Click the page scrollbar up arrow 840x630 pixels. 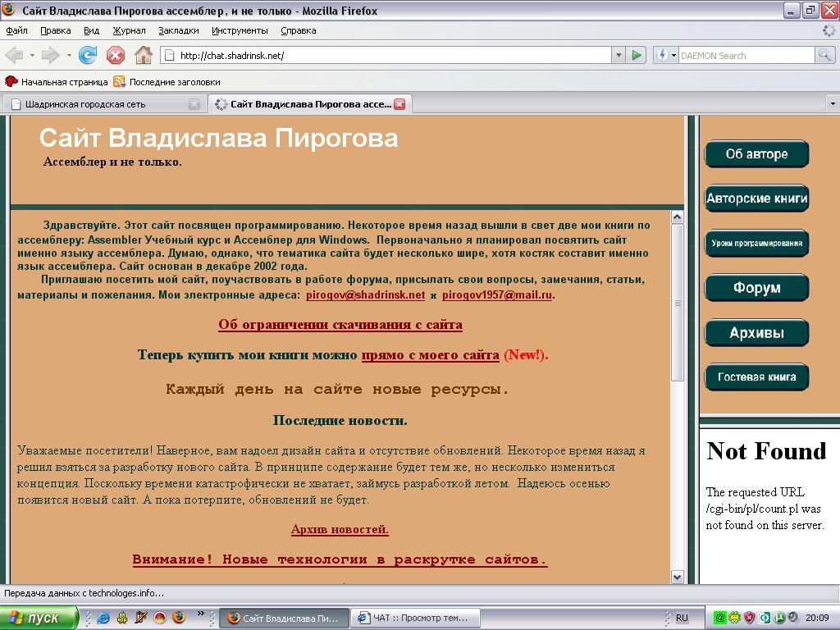point(677,217)
